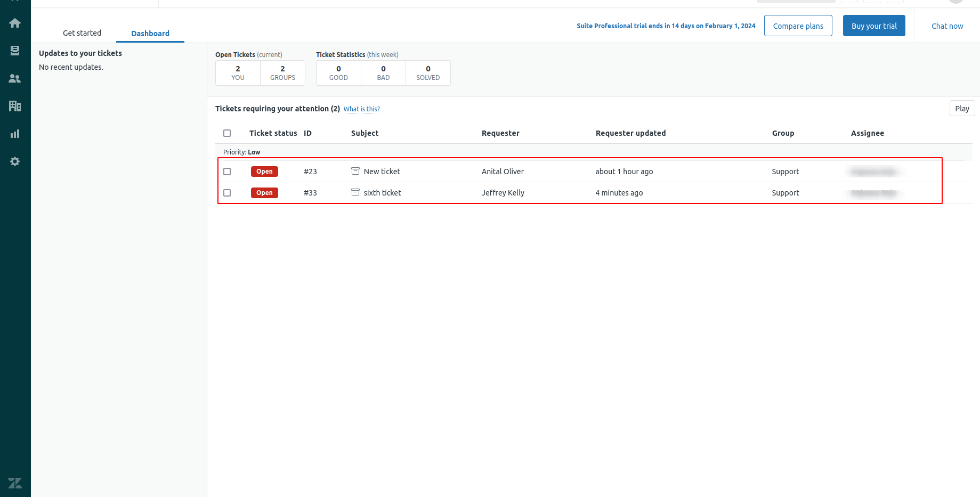
Task: Open the Home icon in sidebar
Action: coord(15,23)
